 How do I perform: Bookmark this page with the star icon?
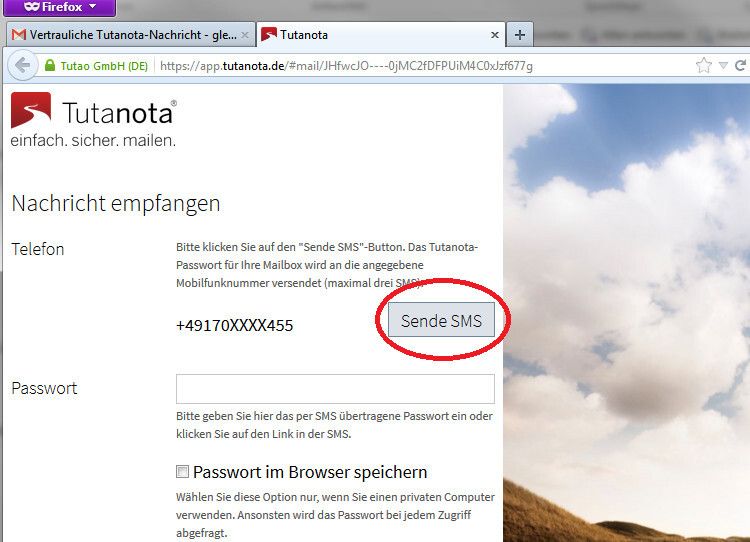[x=703, y=65]
